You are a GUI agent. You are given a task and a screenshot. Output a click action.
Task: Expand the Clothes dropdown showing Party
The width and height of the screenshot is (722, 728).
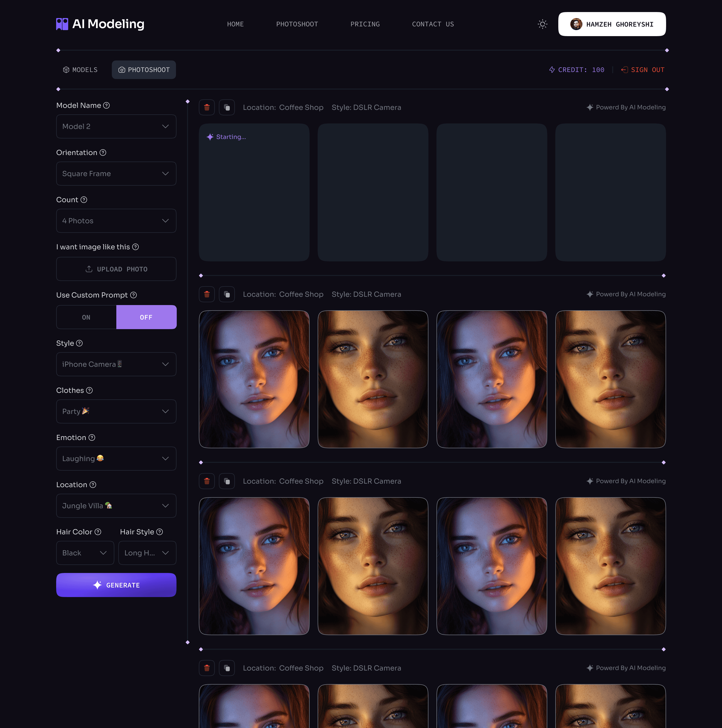coord(116,411)
